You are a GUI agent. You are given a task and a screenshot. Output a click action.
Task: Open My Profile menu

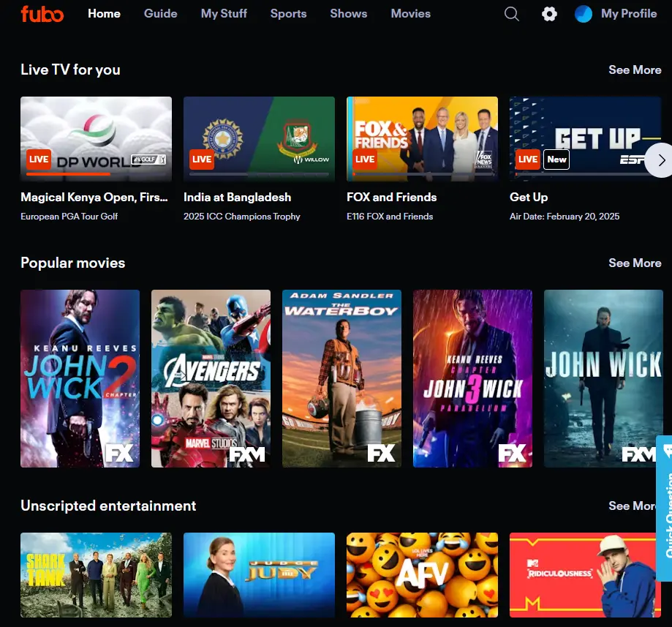(x=629, y=14)
